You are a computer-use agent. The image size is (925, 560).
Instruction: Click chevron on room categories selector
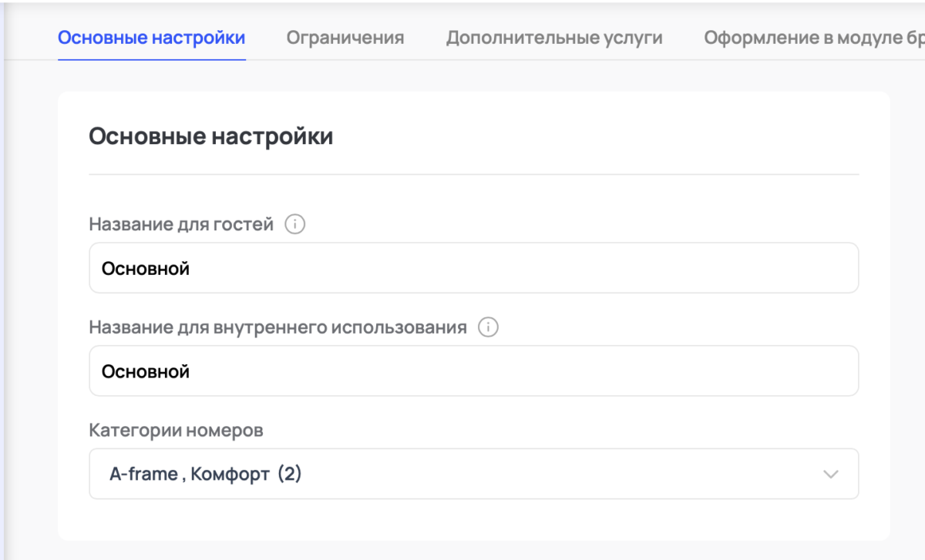830,474
